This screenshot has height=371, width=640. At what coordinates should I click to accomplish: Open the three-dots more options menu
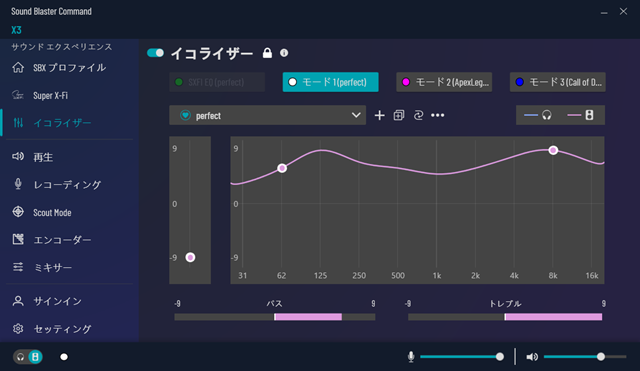coord(438,116)
